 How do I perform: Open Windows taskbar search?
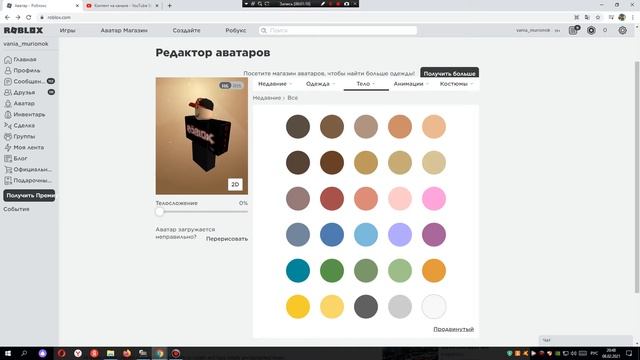point(24,353)
